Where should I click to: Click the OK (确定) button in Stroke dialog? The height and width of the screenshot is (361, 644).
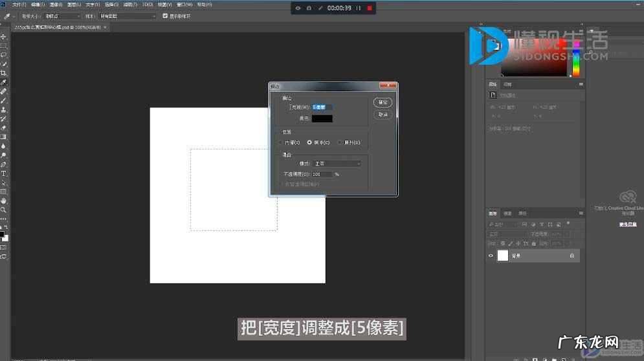(383, 102)
